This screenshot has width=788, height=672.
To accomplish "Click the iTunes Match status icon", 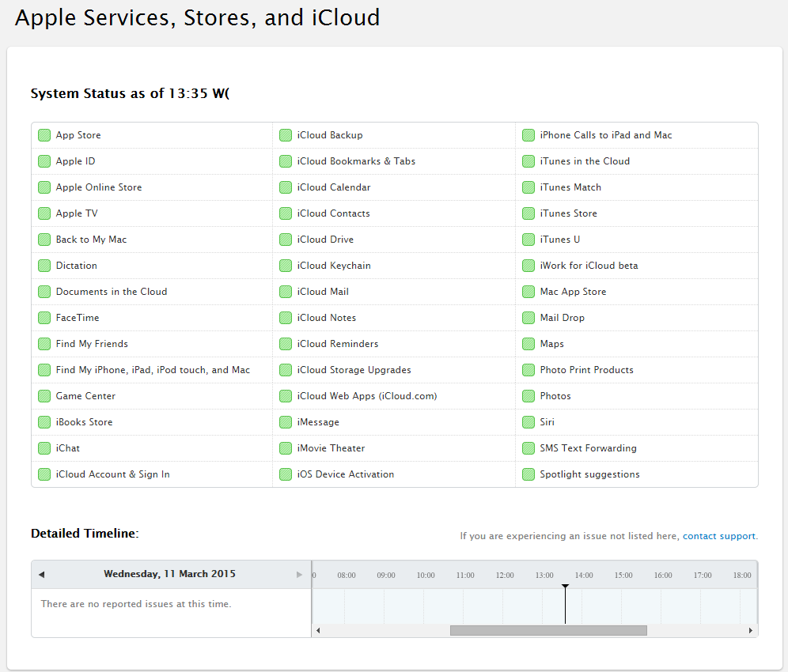I will 528,187.
